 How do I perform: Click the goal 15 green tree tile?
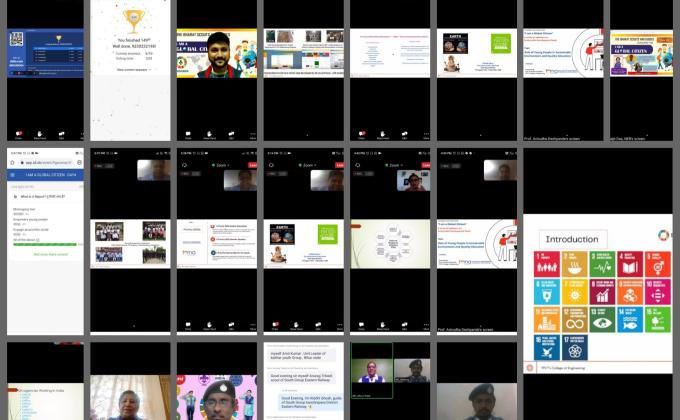[x=658, y=319]
